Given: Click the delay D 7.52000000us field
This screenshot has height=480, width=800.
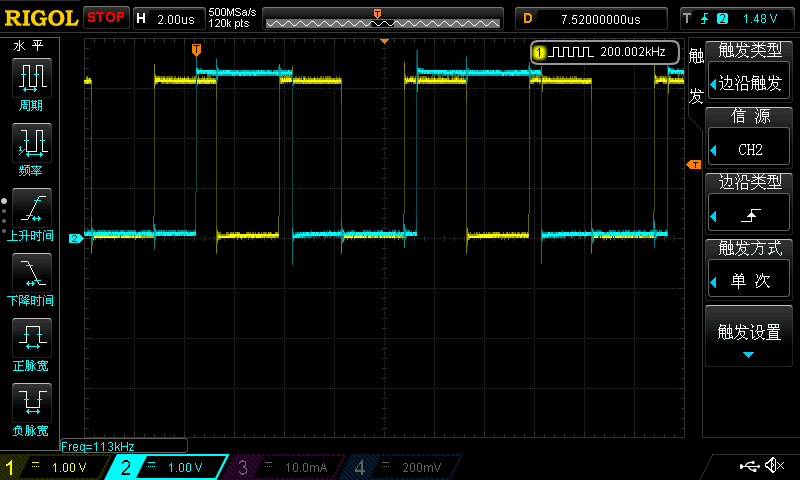Looking at the screenshot, I should (x=591, y=19).
